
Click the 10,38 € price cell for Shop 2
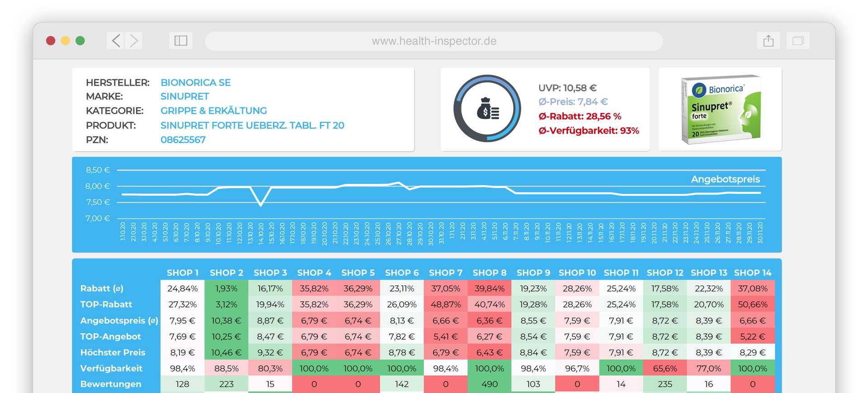pos(226,321)
